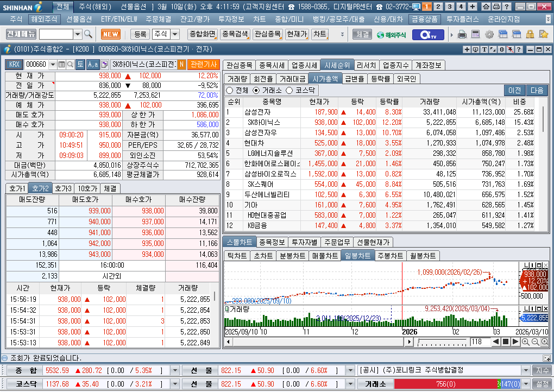Zoom out the chart with minus magnifier
The image size is (554, 392).
535,342
